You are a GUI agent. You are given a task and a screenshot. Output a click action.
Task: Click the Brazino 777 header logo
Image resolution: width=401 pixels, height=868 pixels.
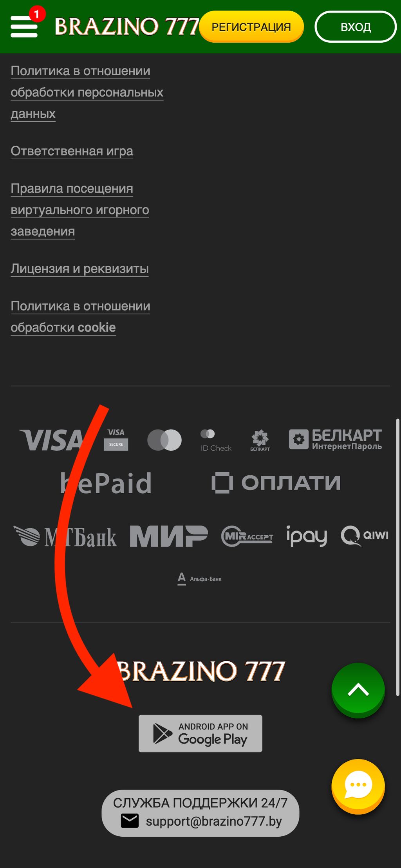point(127,27)
